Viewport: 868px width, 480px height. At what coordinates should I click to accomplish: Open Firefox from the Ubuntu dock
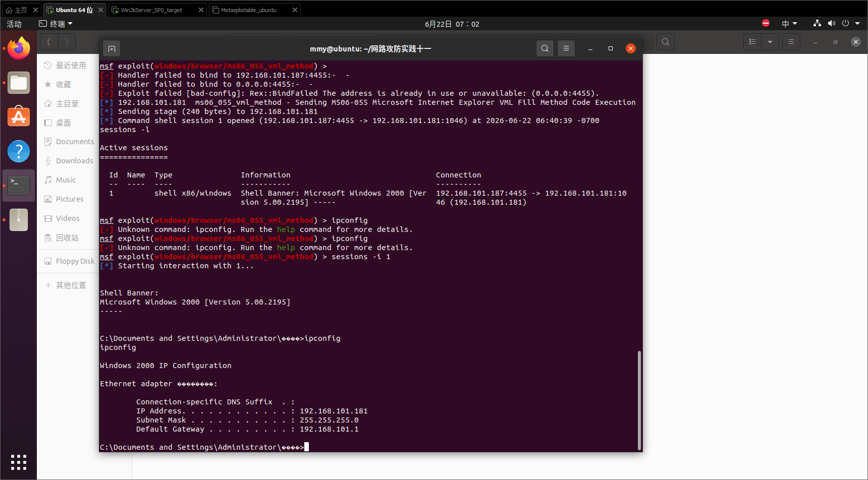point(19,48)
